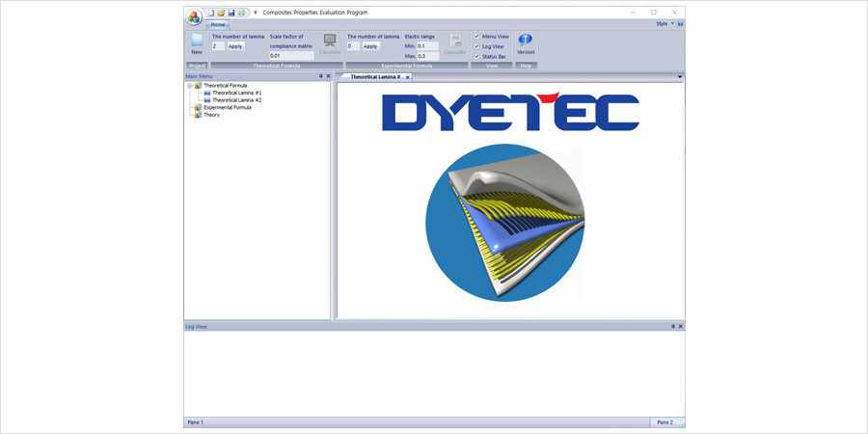Pin the Main Menu panel

click(321, 76)
